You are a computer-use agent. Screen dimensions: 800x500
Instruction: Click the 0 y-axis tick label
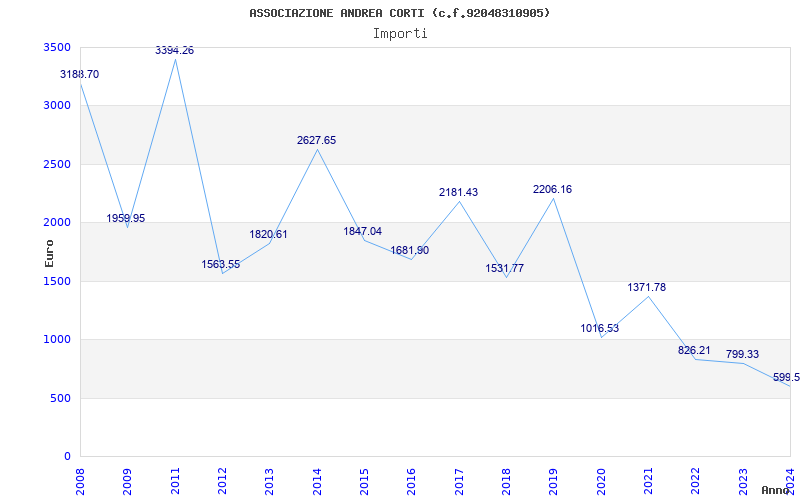click(68, 456)
